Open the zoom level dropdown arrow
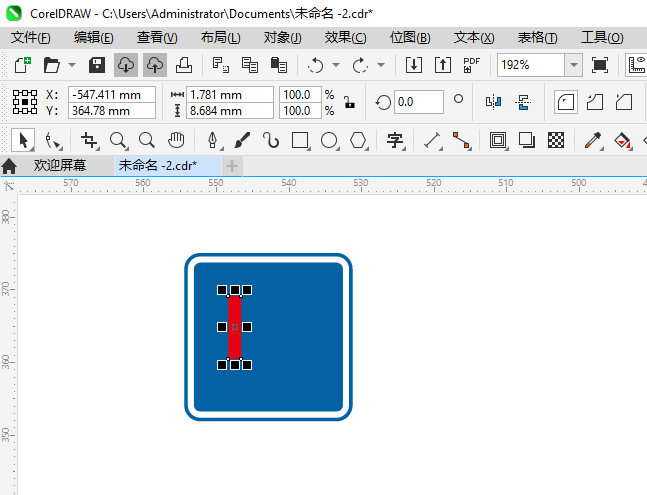Image resolution: width=647 pixels, height=495 pixels. [573, 65]
